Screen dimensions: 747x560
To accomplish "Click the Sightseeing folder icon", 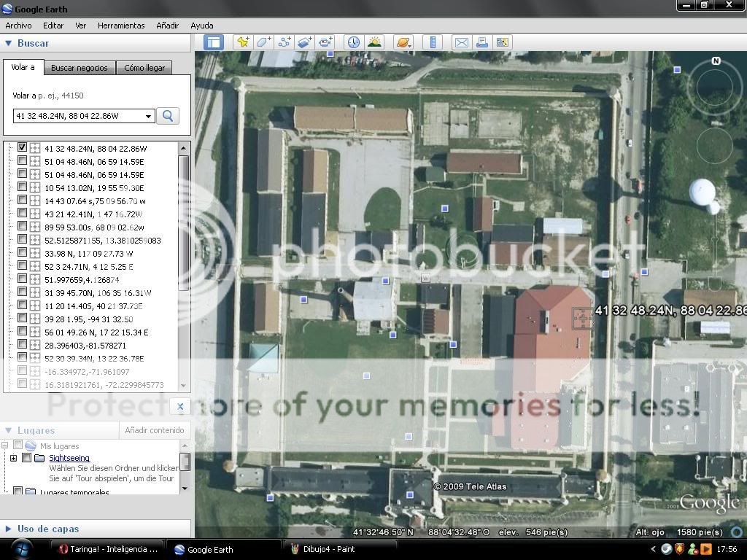I will point(39,458).
